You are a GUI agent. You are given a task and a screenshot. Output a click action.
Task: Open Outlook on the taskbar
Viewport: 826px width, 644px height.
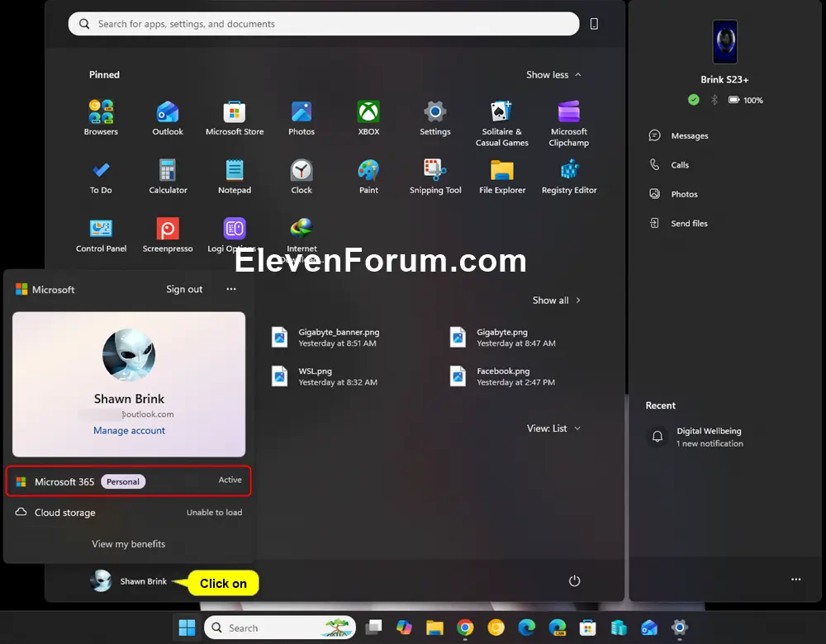click(x=649, y=627)
